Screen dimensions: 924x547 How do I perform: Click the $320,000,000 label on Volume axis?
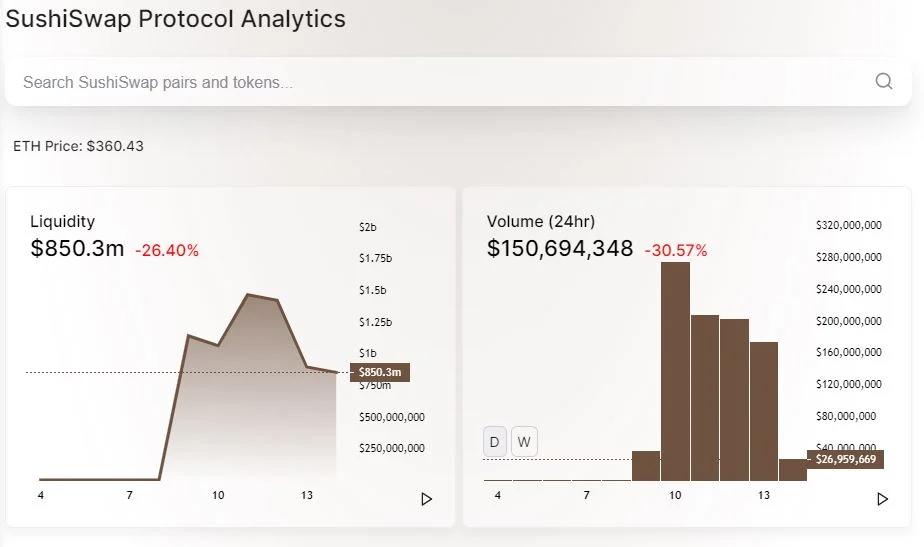(x=849, y=225)
